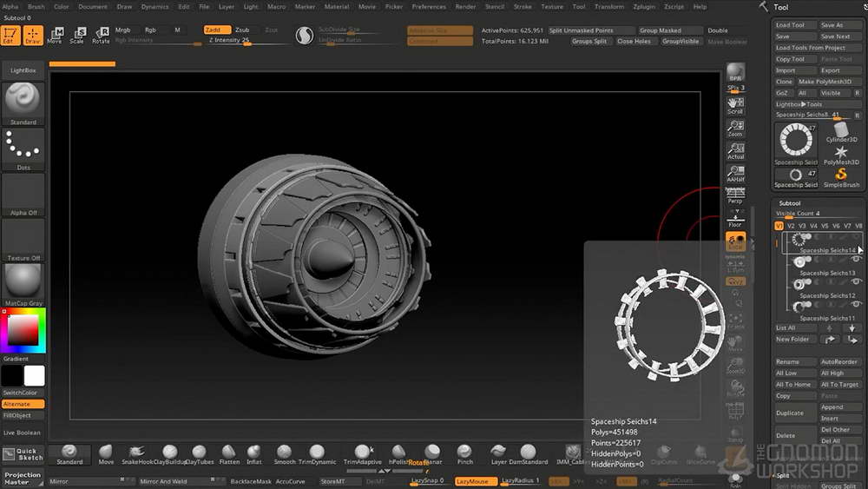The image size is (868, 489).
Task: Pick a color in the color picker
Action: [23, 331]
